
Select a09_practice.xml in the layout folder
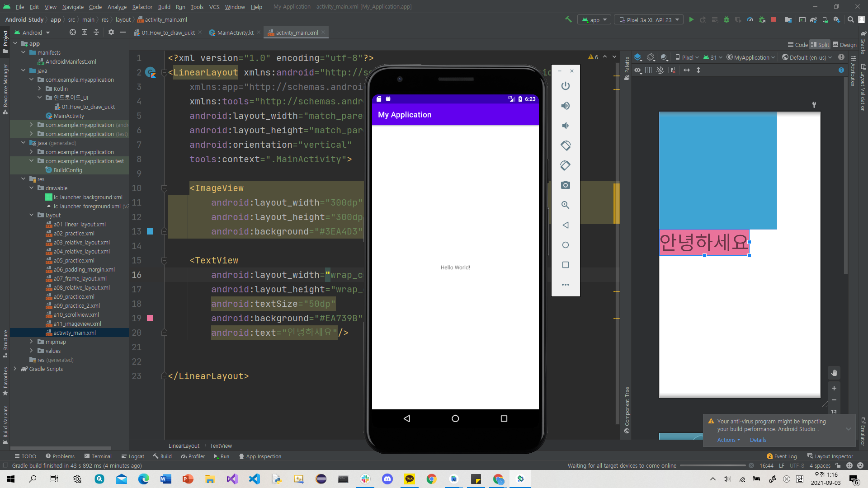74,296
